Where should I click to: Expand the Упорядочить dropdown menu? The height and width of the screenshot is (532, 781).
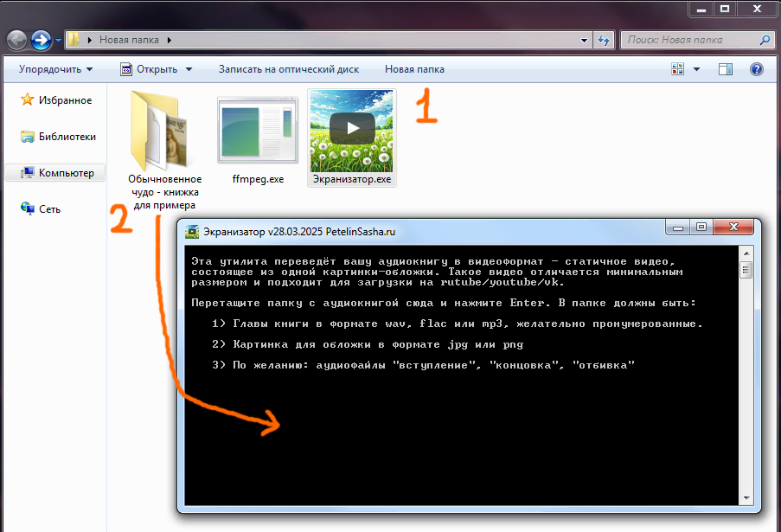(55, 69)
